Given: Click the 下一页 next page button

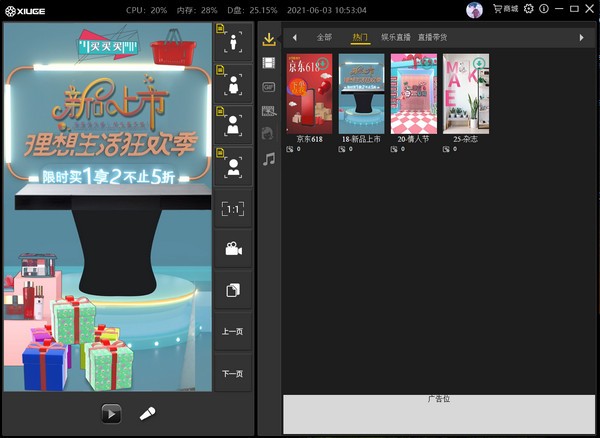Looking at the screenshot, I should (233, 374).
